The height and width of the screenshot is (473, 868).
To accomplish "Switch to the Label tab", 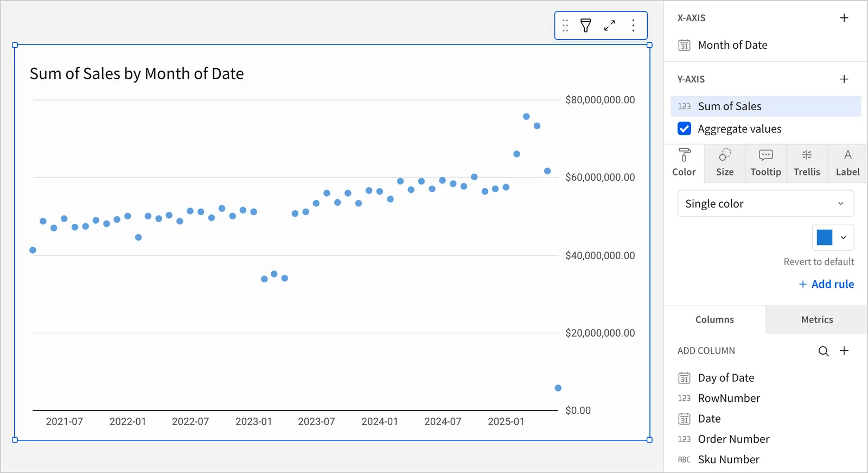I will (x=847, y=163).
